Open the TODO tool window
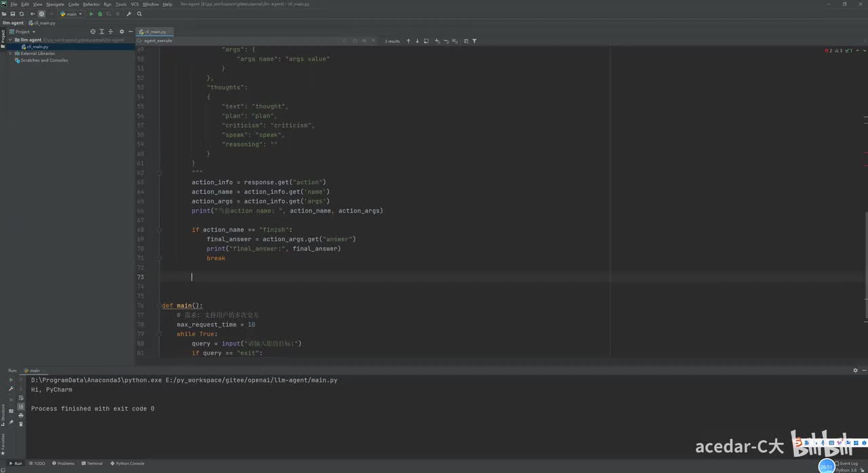 [37, 464]
